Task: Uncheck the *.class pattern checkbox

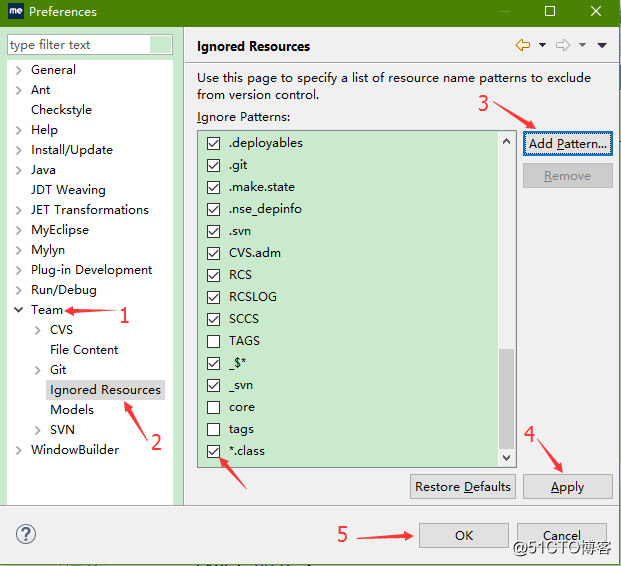Action: pos(213,451)
